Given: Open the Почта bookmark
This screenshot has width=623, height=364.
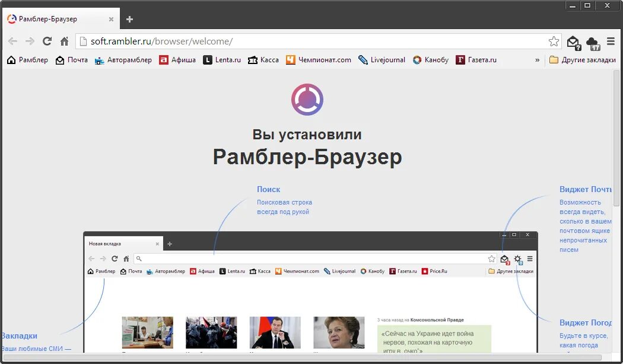Looking at the screenshot, I should click(x=72, y=60).
